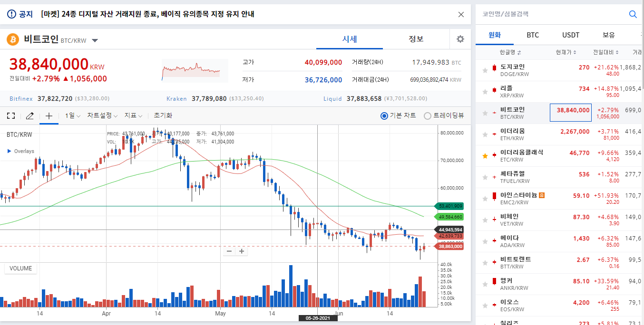Favorite 비트코인 row star

[485, 113]
